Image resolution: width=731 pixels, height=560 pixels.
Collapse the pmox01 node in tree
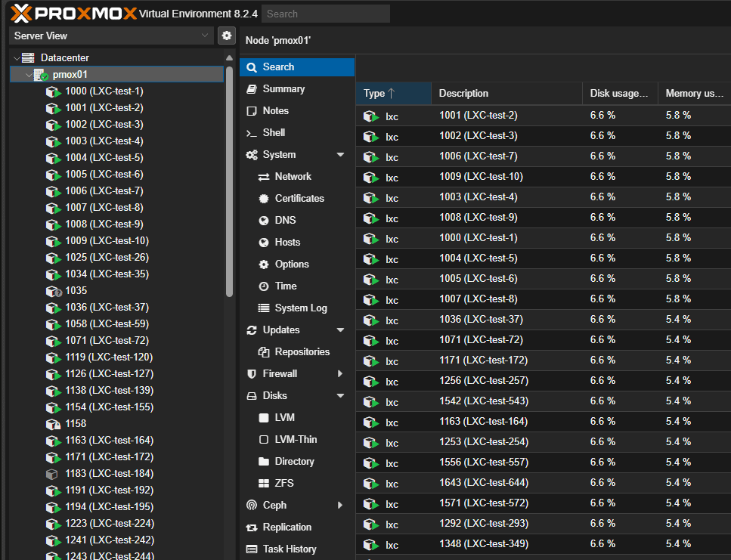[29, 75]
